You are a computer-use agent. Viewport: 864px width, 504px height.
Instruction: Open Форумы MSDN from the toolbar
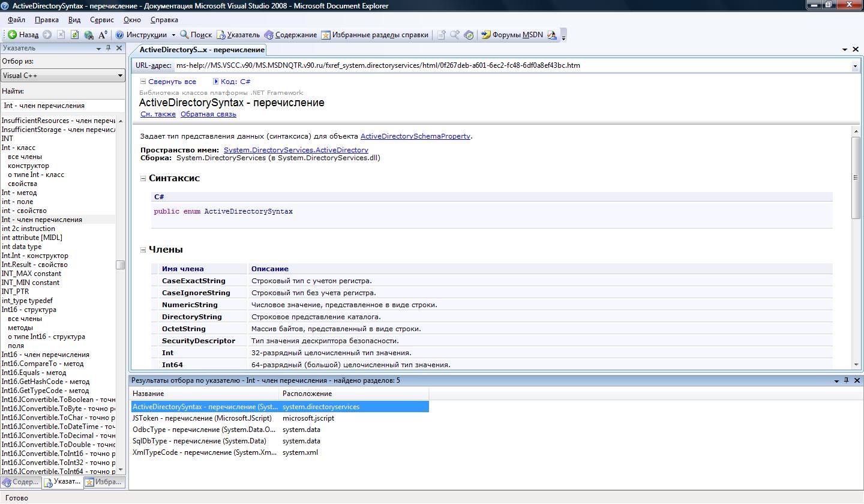(512, 35)
